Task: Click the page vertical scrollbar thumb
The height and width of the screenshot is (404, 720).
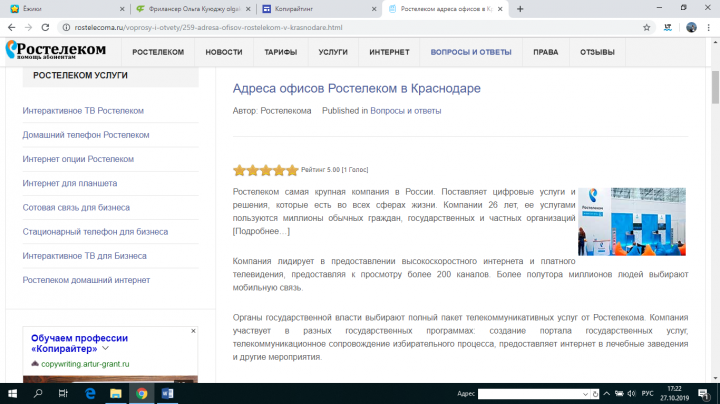Action: coord(715,87)
